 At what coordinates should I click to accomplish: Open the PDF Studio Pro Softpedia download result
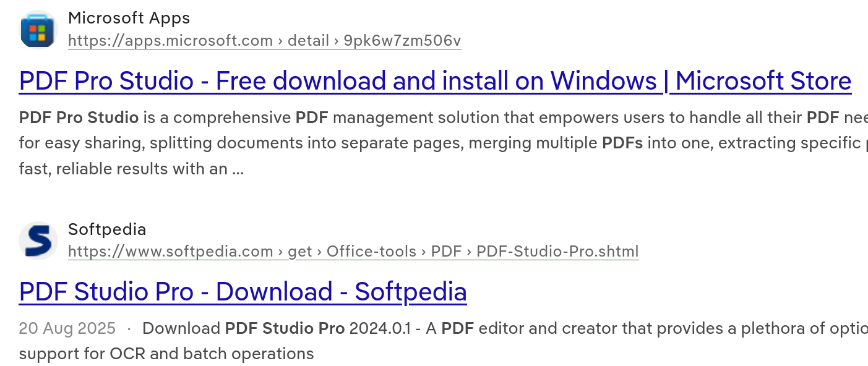(x=243, y=292)
